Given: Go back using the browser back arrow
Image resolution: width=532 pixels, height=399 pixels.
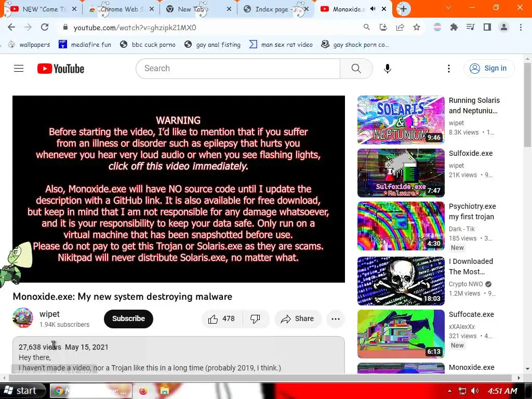Looking at the screenshot, I should (11, 28).
